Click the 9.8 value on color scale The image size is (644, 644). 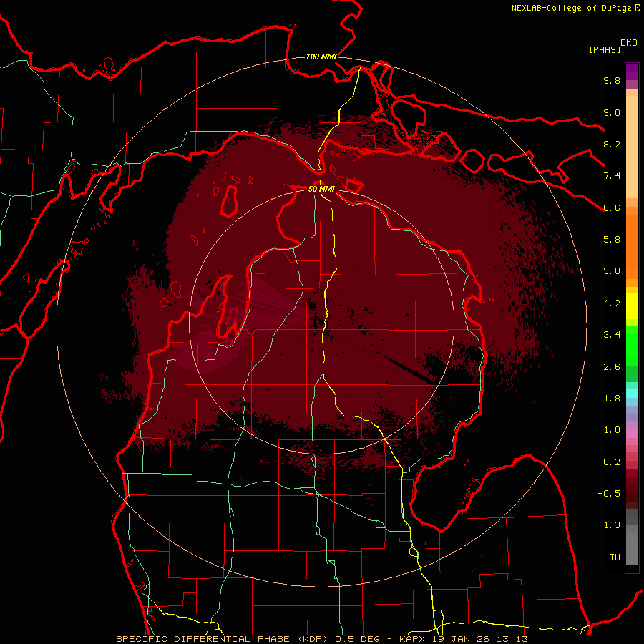(612, 80)
